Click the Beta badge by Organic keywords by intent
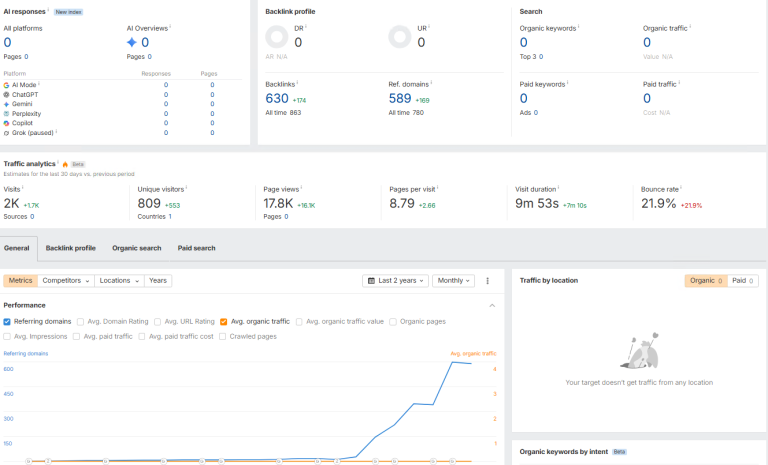The image size is (768, 465). (619, 452)
